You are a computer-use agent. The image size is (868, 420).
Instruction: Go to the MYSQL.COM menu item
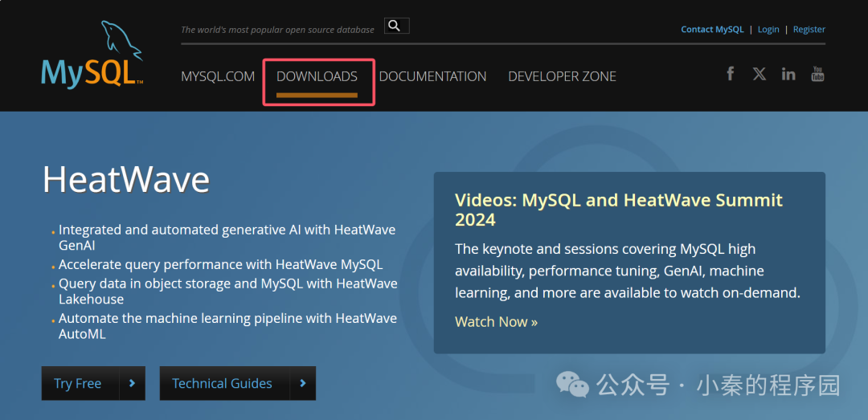pos(218,76)
